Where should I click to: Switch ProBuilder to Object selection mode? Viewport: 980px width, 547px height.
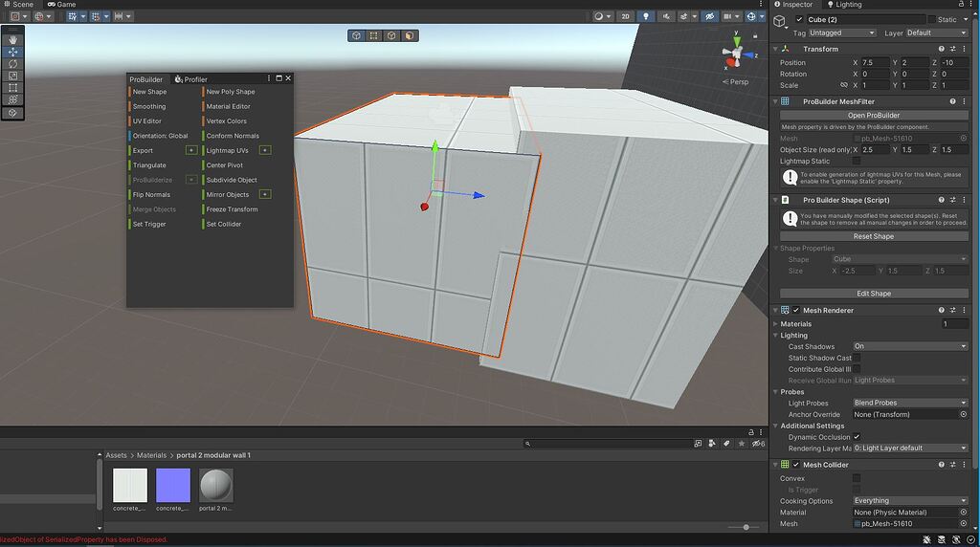click(x=356, y=35)
